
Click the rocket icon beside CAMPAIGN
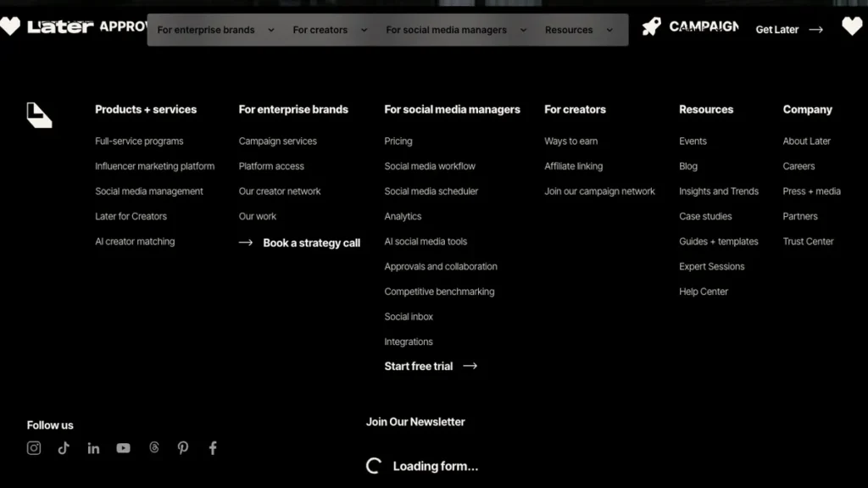(652, 26)
